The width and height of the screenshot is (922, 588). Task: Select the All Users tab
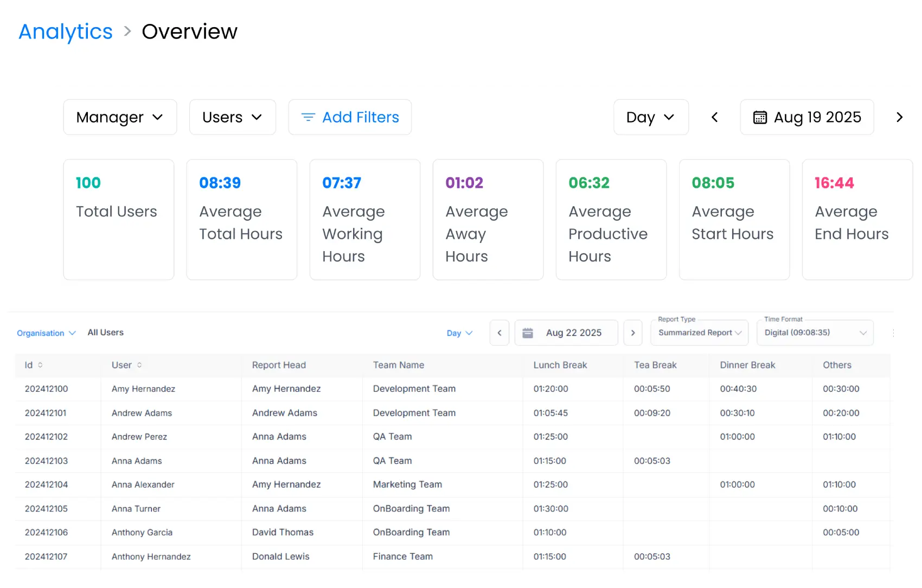[105, 333]
